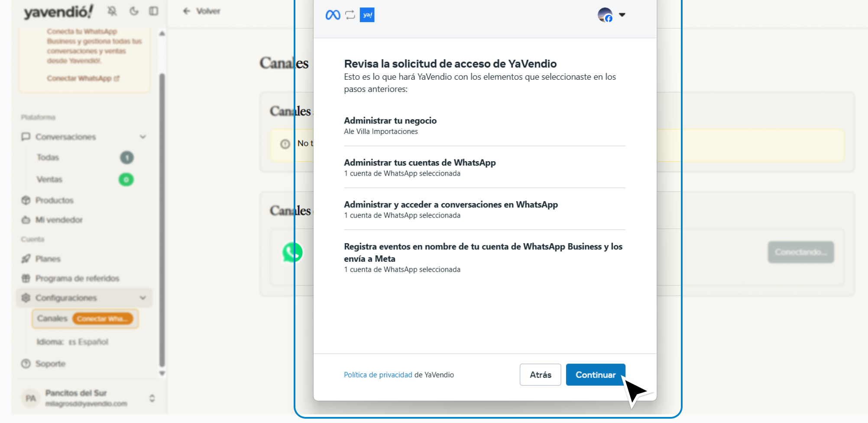
Task: Select the Ventas conversations item
Action: [49, 179]
